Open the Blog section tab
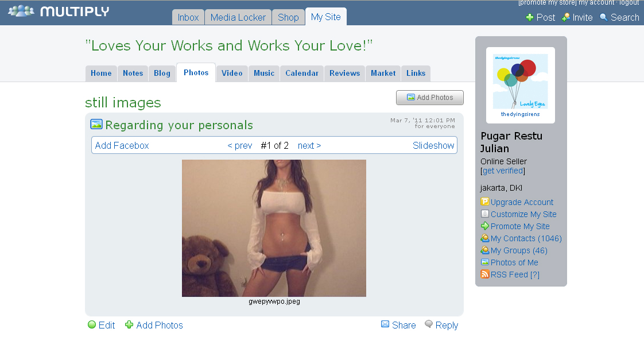The height and width of the screenshot is (344, 644). (162, 74)
